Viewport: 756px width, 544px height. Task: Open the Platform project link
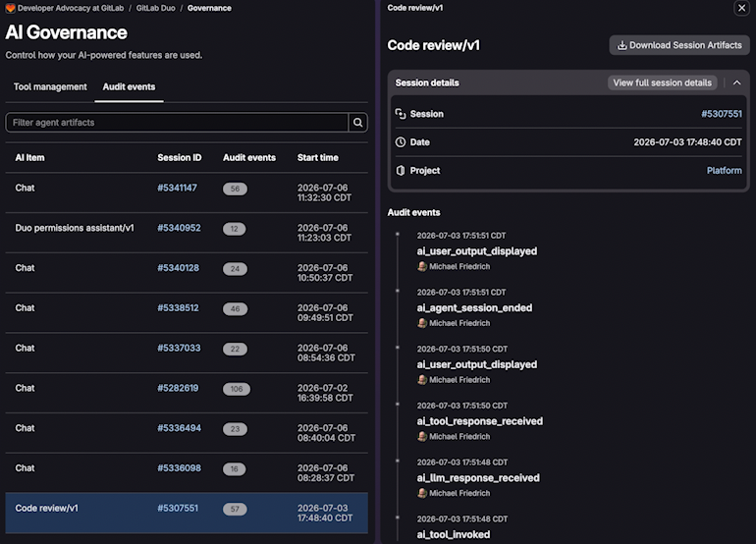[x=725, y=171]
